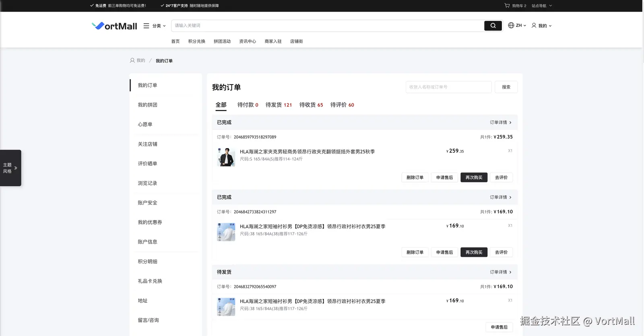The image size is (644, 336).
Task: Click the VortMall logo
Action: (114, 26)
